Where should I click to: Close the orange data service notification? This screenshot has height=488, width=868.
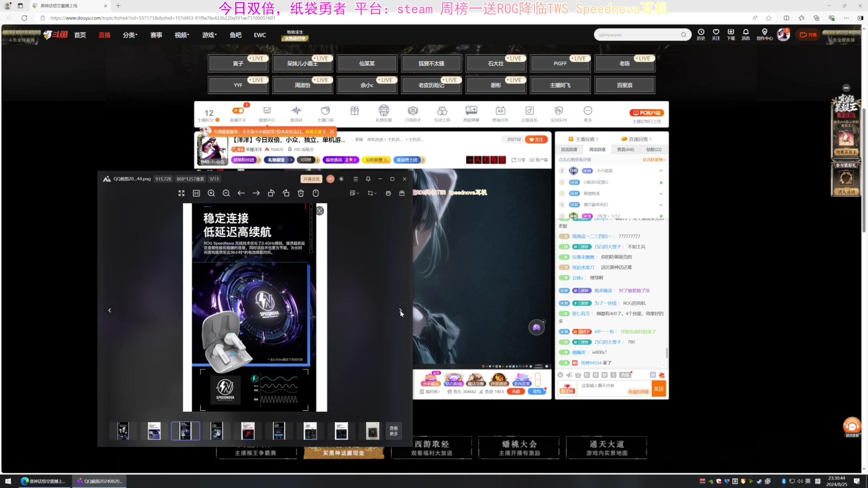click(x=332, y=131)
